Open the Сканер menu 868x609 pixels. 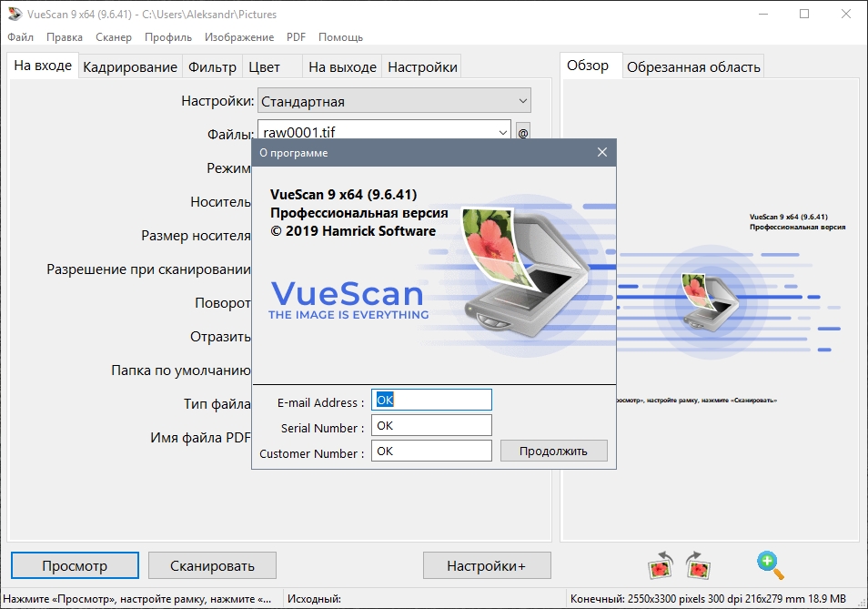coord(113,37)
